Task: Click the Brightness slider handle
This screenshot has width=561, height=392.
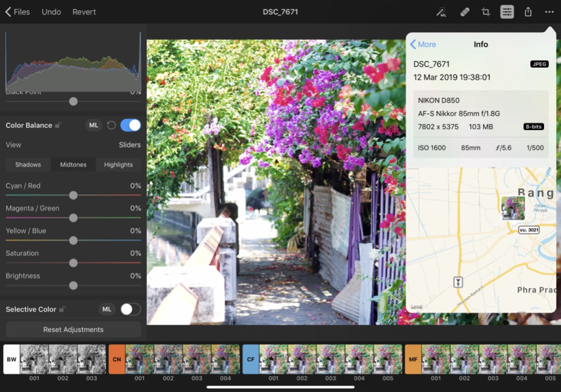Action: tap(73, 286)
